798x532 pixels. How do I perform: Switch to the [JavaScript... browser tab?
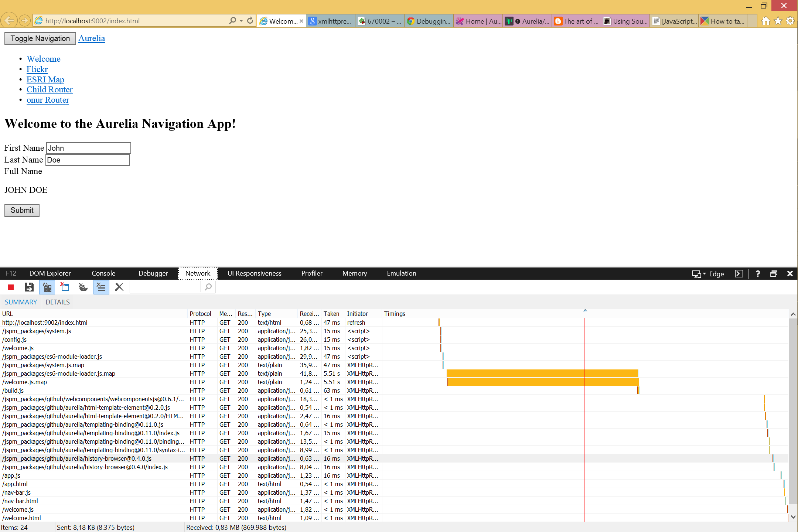tap(675, 21)
